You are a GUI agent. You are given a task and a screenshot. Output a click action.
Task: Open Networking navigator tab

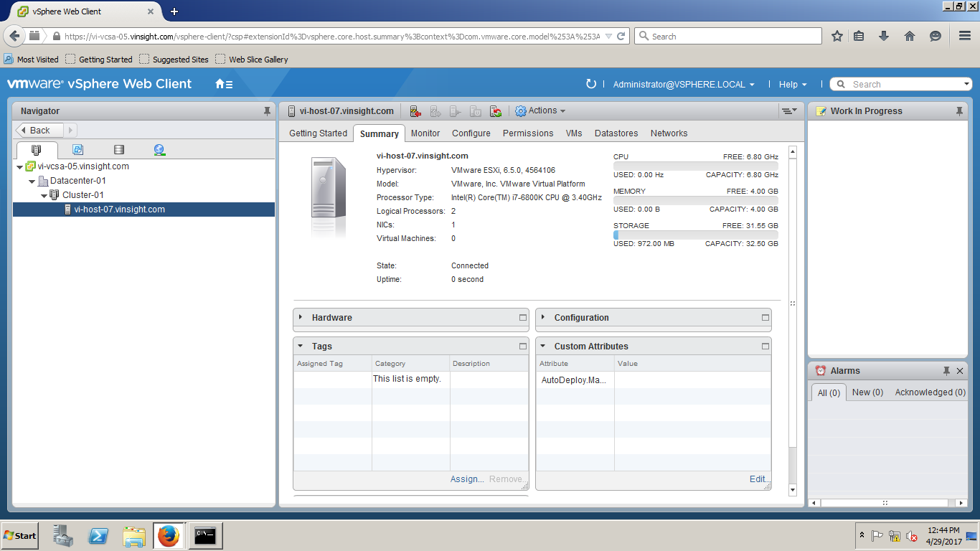point(159,150)
